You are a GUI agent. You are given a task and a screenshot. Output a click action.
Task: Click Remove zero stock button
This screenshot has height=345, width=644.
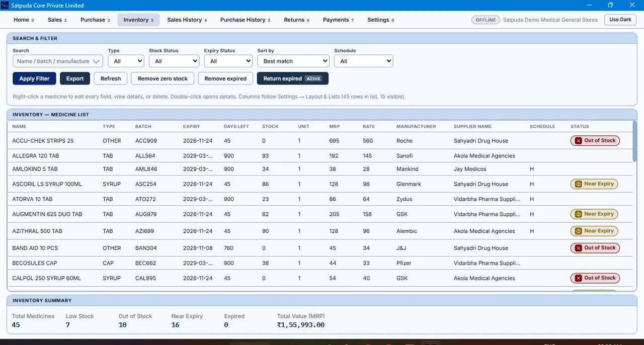pos(163,78)
